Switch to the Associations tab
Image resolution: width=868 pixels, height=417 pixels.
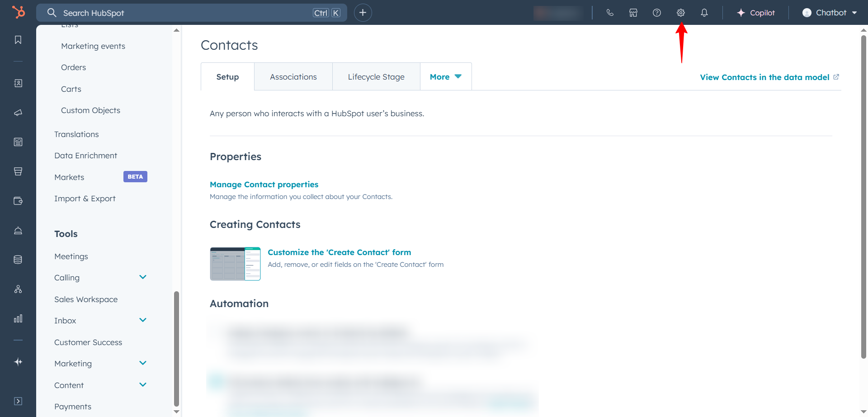[293, 77]
